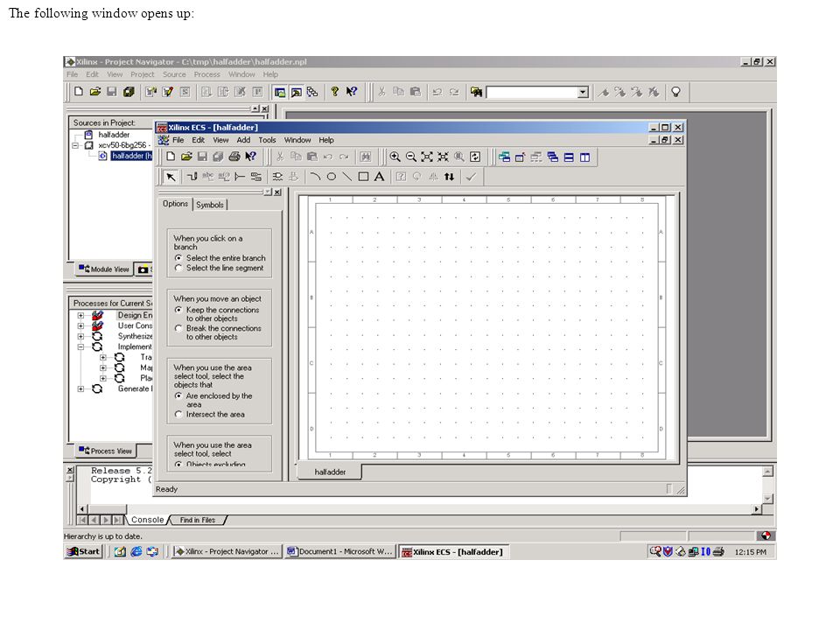Select the Rectangle drawing tool
The width and height of the screenshot is (840, 630).
coord(363,177)
